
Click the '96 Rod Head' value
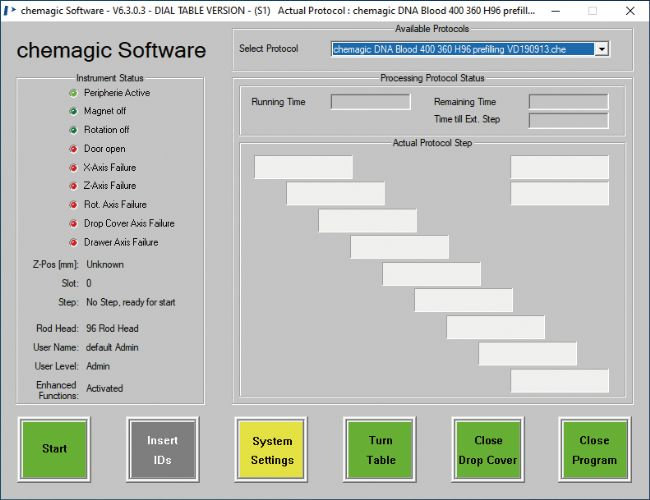[112, 328]
